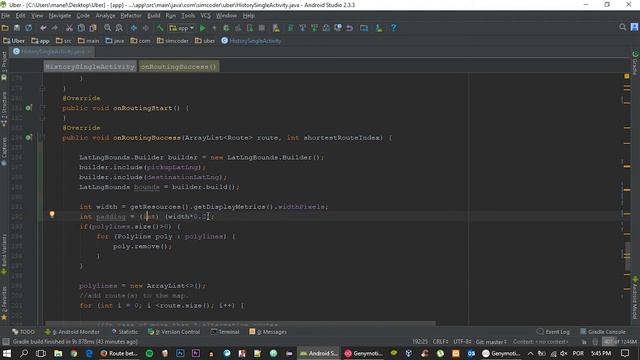The width and height of the screenshot is (640, 360).
Task: Open the app run configuration dropdown
Action: [182, 28]
